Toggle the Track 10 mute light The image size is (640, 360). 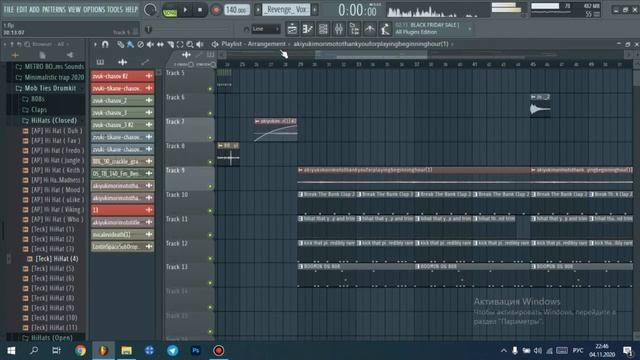tap(210, 211)
